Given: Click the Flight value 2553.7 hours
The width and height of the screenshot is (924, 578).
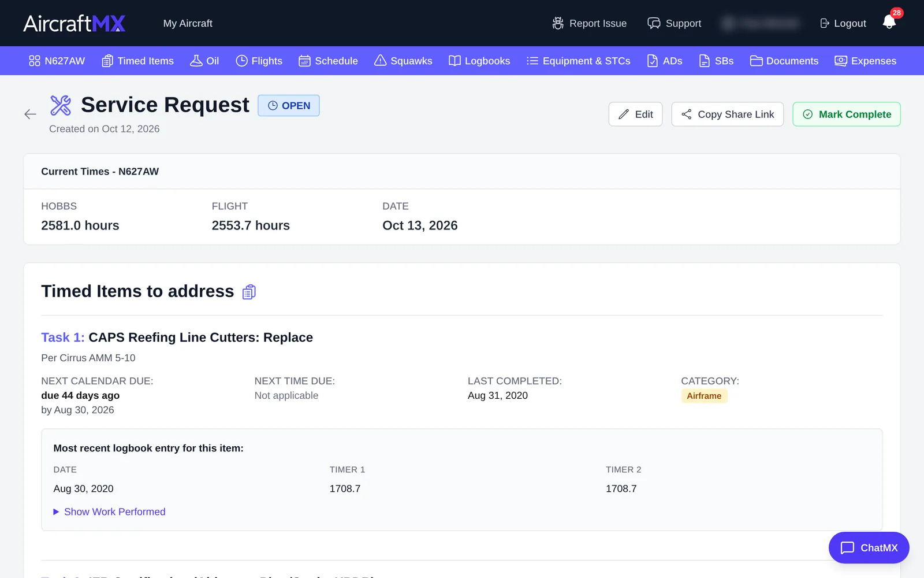Looking at the screenshot, I should click(251, 225).
